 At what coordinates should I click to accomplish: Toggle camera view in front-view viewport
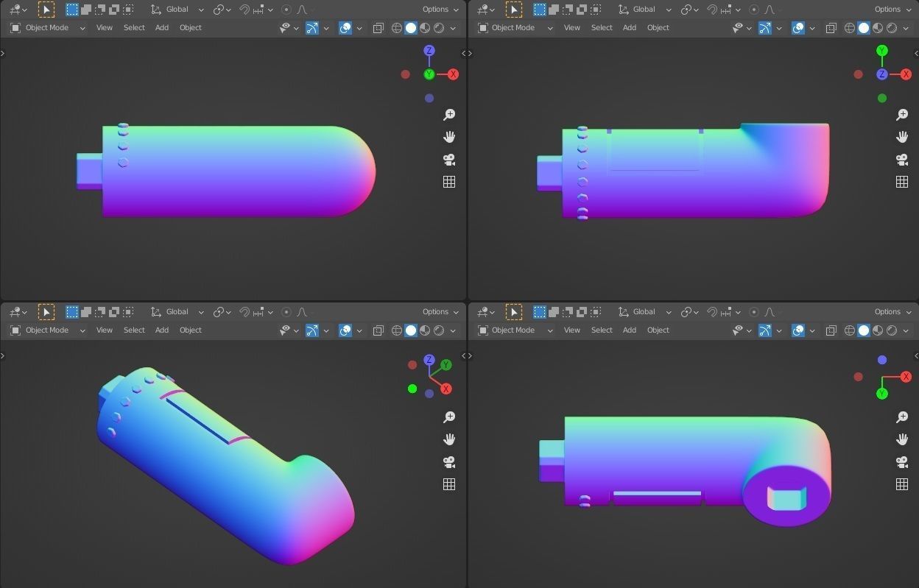(x=449, y=160)
